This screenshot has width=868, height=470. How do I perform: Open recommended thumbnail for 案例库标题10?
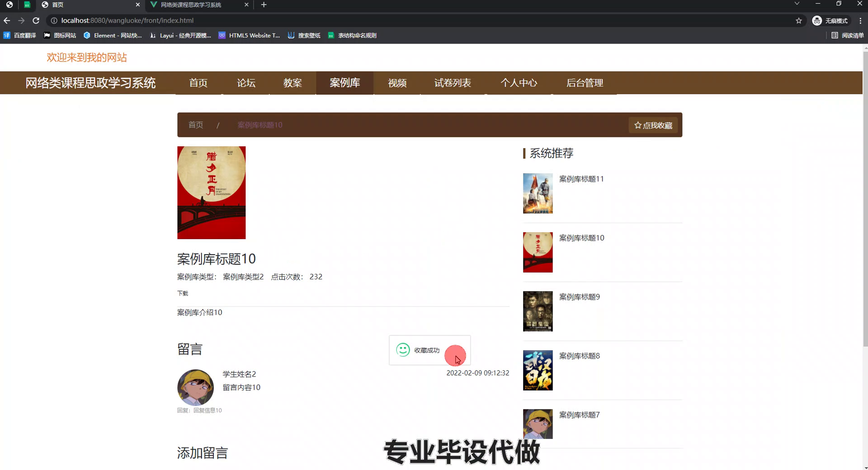click(x=538, y=252)
